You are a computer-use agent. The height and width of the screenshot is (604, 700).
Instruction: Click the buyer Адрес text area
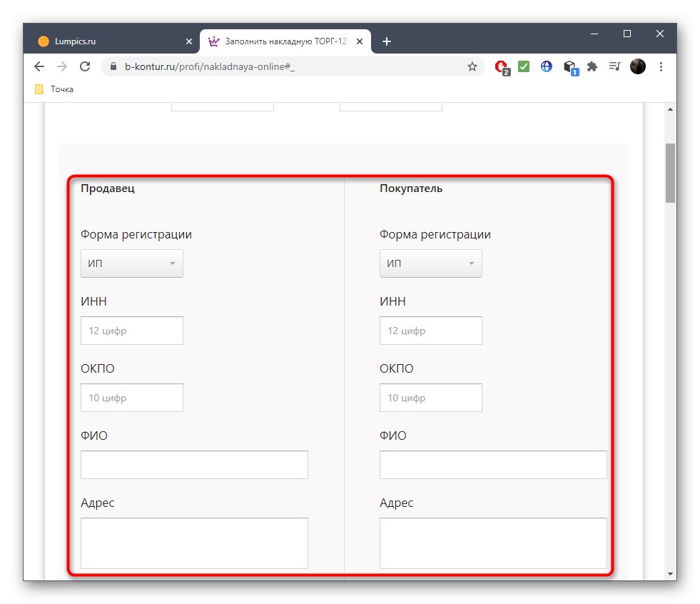click(x=492, y=543)
